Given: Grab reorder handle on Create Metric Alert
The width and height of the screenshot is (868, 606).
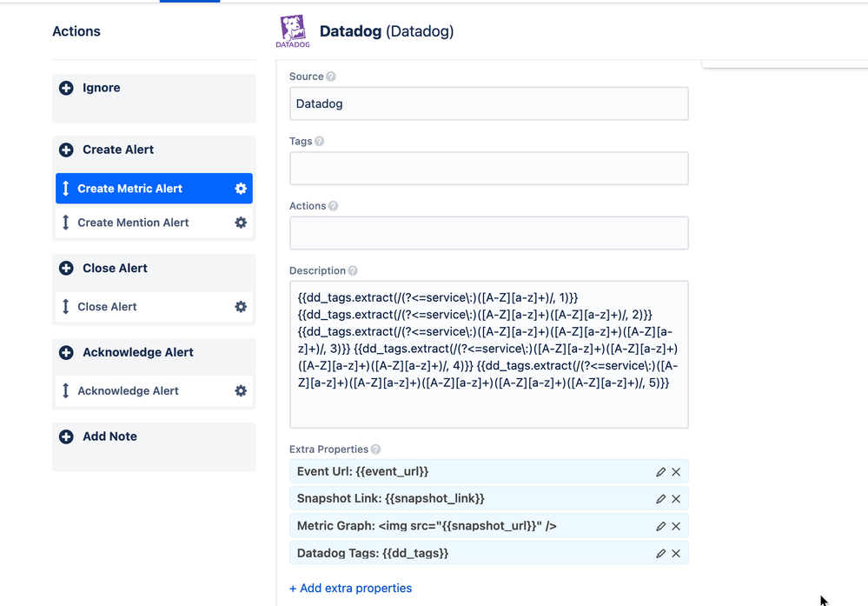Looking at the screenshot, I should click(x=66, y=189).
